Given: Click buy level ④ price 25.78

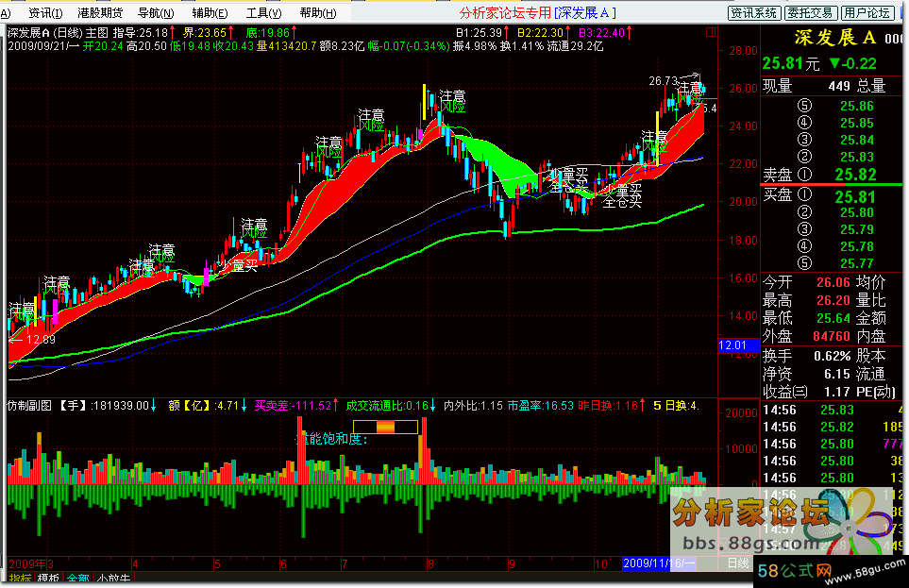Looking at the screenshot, I should point(857,246).
